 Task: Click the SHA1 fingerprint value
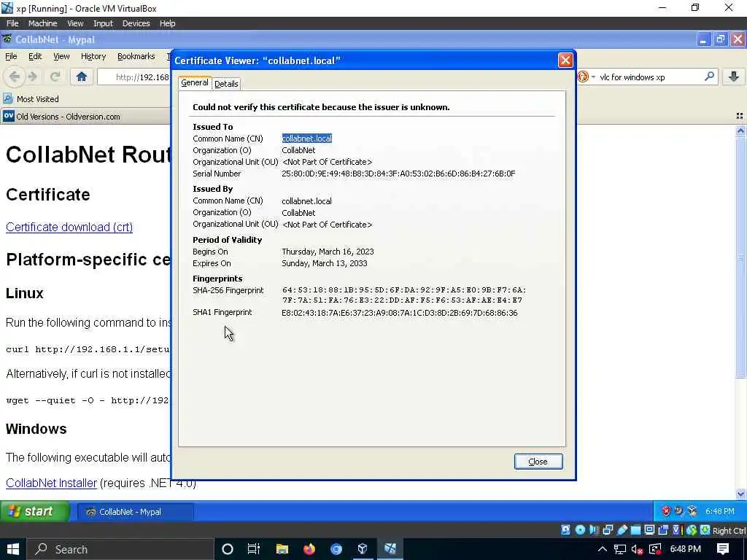[399, 313]
